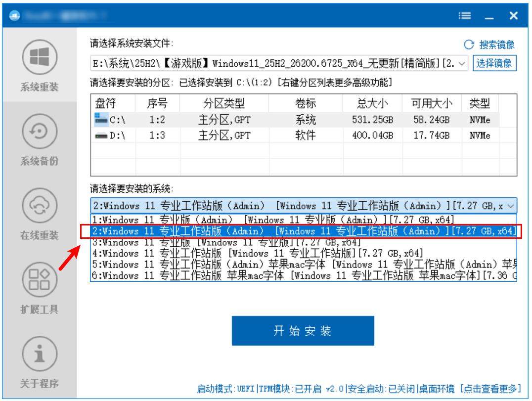
Task: Open the 关于程序 info section
Action: pos(40,362)
